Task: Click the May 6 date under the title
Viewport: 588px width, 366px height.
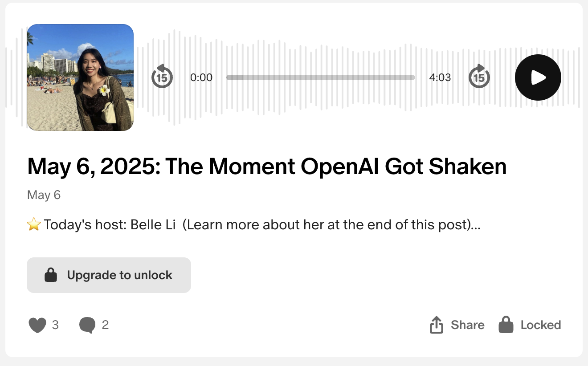Action: click(44, 195)
